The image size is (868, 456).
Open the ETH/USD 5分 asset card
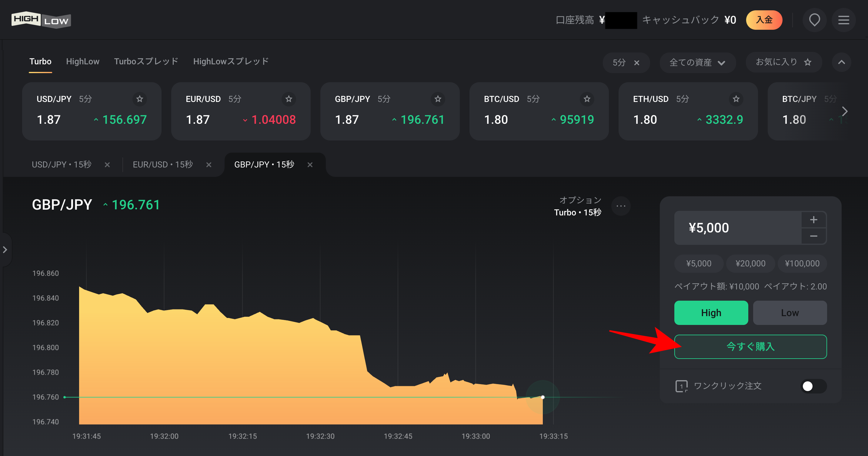coord(688,111)
